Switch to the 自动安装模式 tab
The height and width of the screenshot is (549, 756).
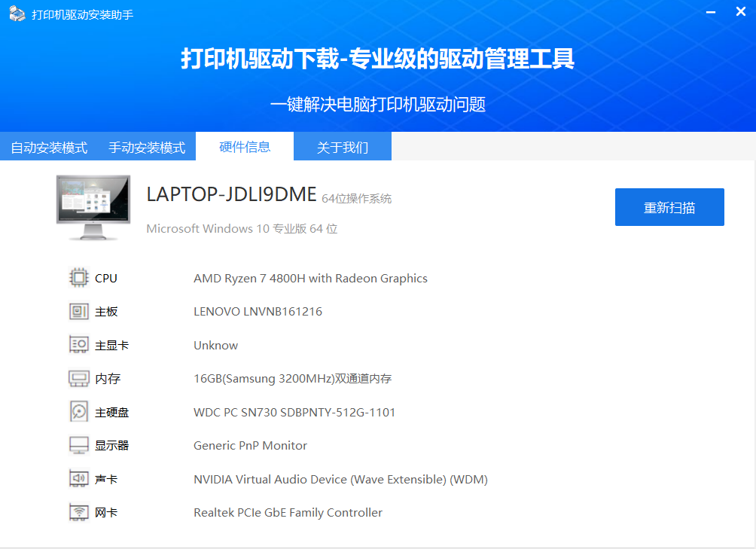pyautogui.click(x=49, y=148)
